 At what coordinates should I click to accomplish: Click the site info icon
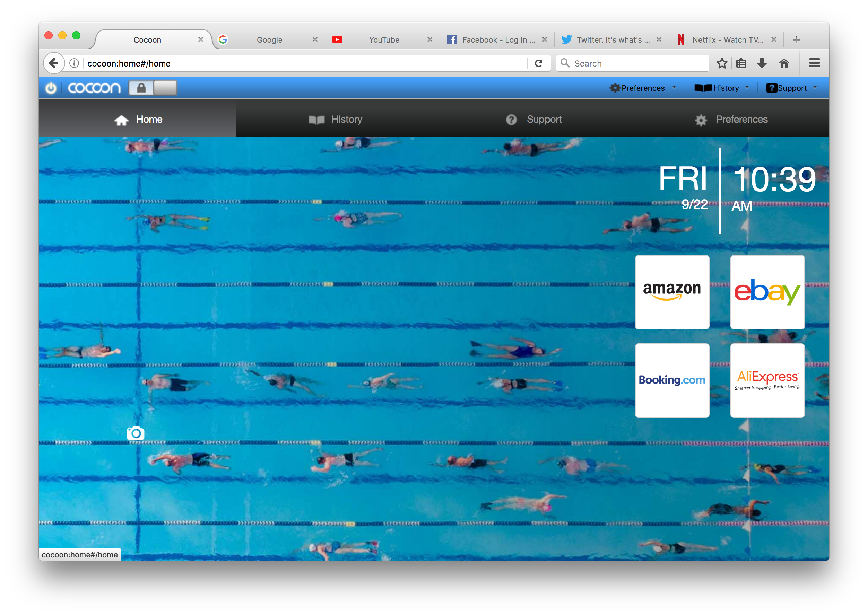pos(75,63)
